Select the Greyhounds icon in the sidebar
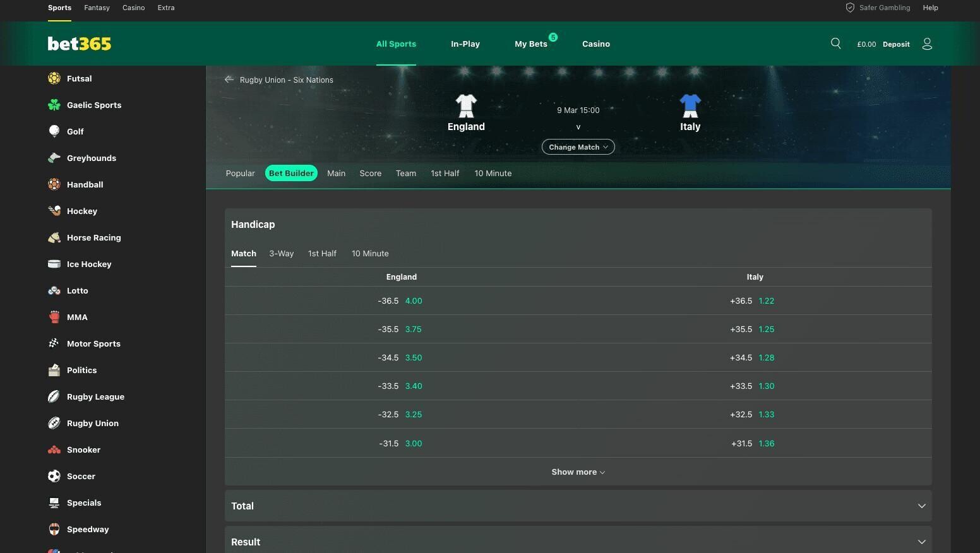980x553 pixels. [x=54, y=158]
